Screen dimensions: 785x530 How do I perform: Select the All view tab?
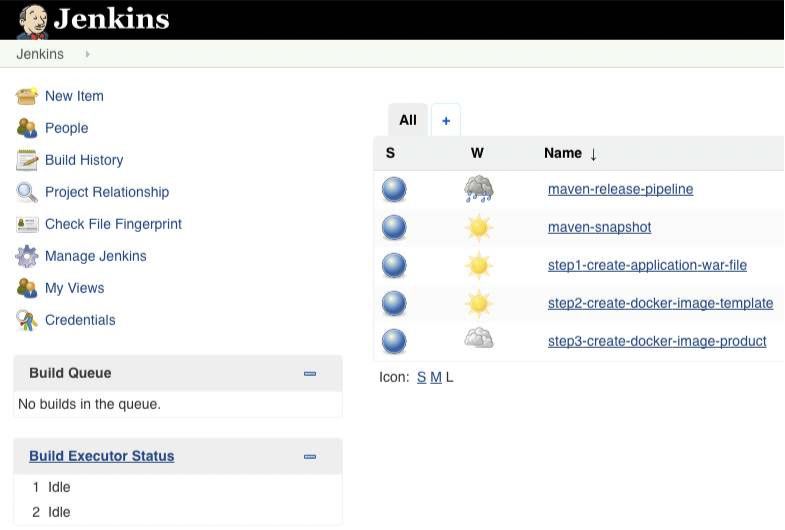[408, 120]
